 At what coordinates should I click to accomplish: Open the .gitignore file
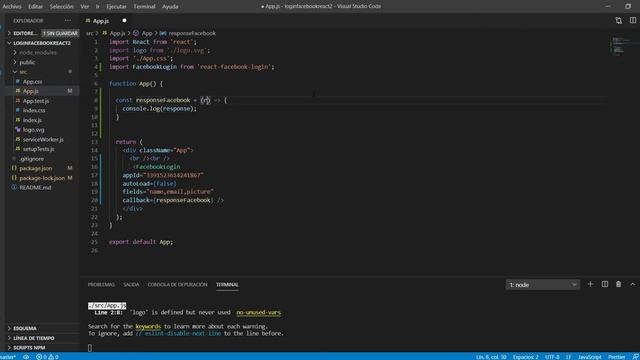tap(31, 159)
